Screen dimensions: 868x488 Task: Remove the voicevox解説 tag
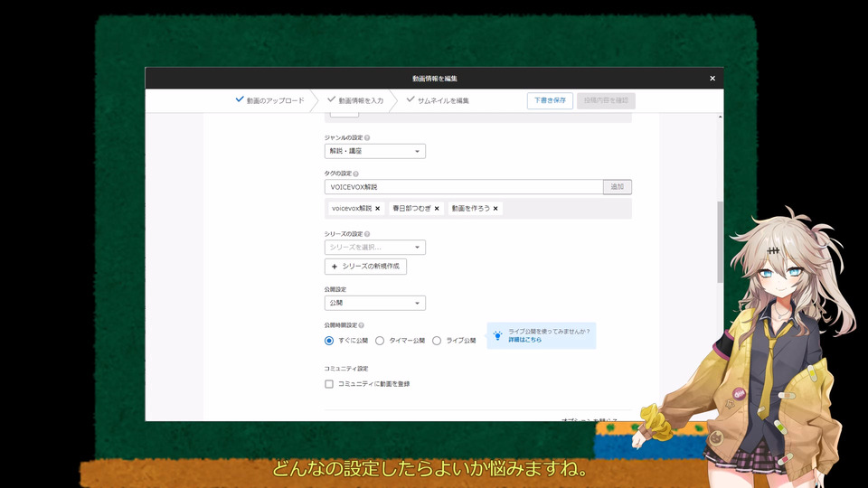tap(378, 209)
